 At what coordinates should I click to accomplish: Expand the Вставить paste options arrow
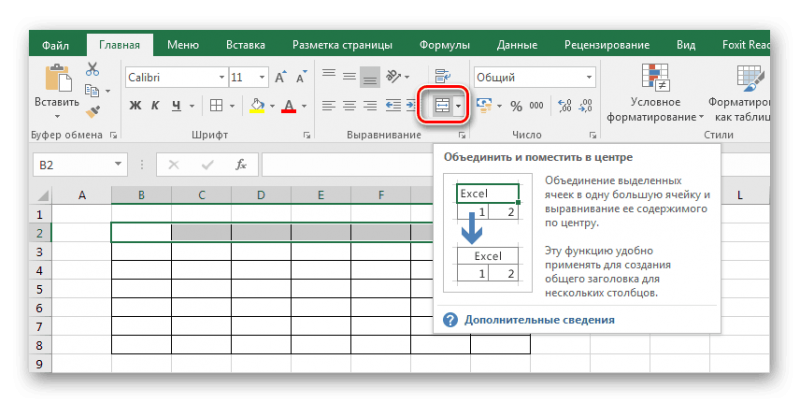(57, 117)
